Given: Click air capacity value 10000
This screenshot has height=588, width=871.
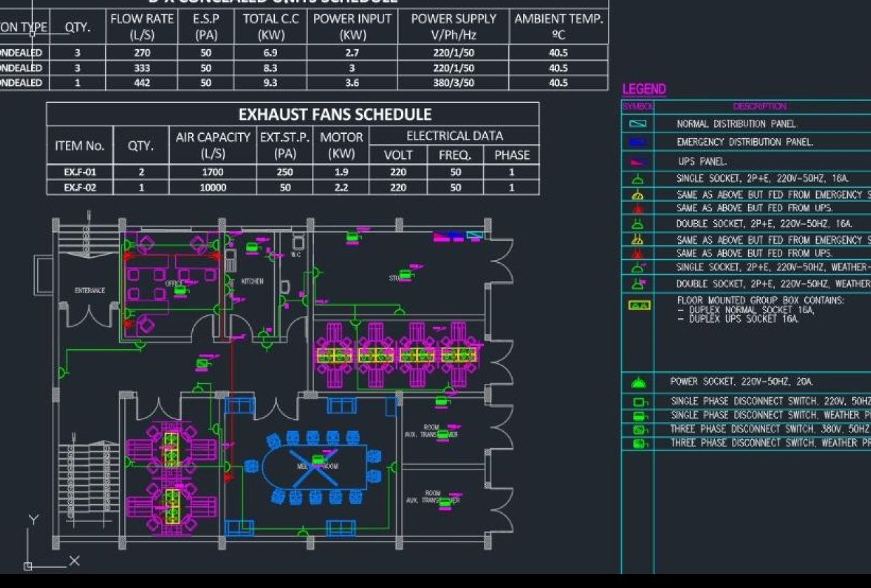Looking at the screenshot, I should (x=212, y=187).
